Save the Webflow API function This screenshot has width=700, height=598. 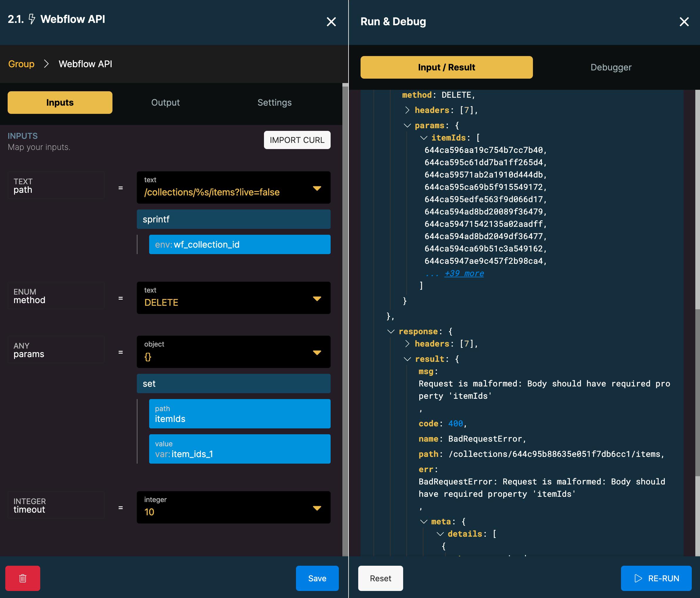pos(317,578)
